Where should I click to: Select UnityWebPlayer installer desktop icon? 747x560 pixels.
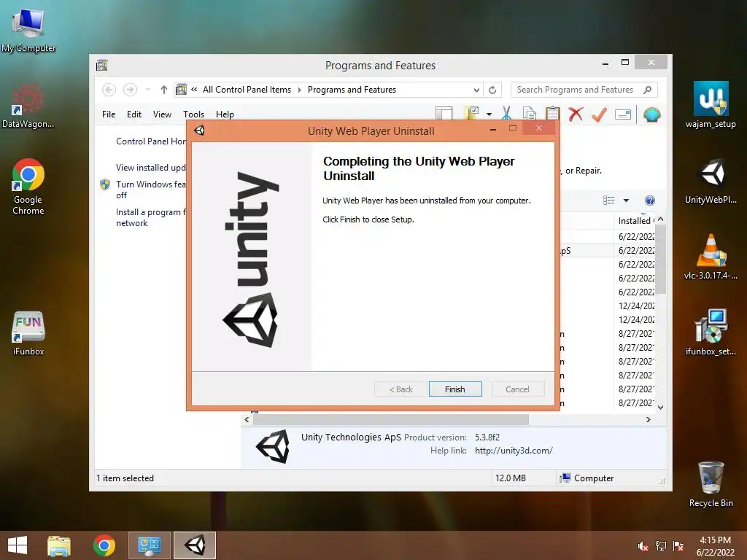coord(711,181)
